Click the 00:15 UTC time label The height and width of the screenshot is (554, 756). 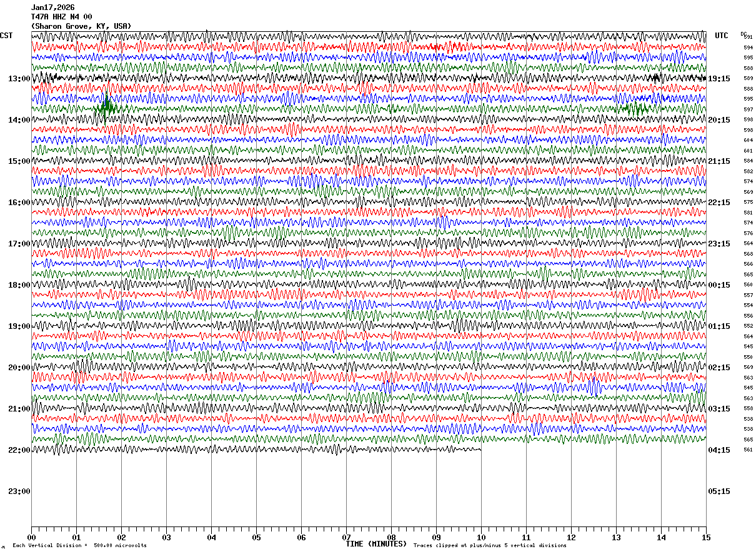pos(719,285)
